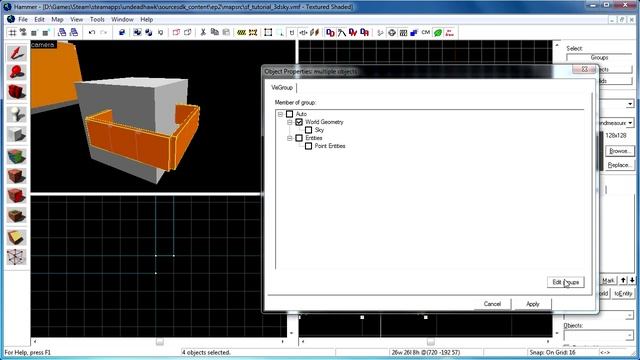Open the Edit menu
Image resolution: width=640 pixels, height=360 pixels.
pyautogui.click(x=39, y=19)
